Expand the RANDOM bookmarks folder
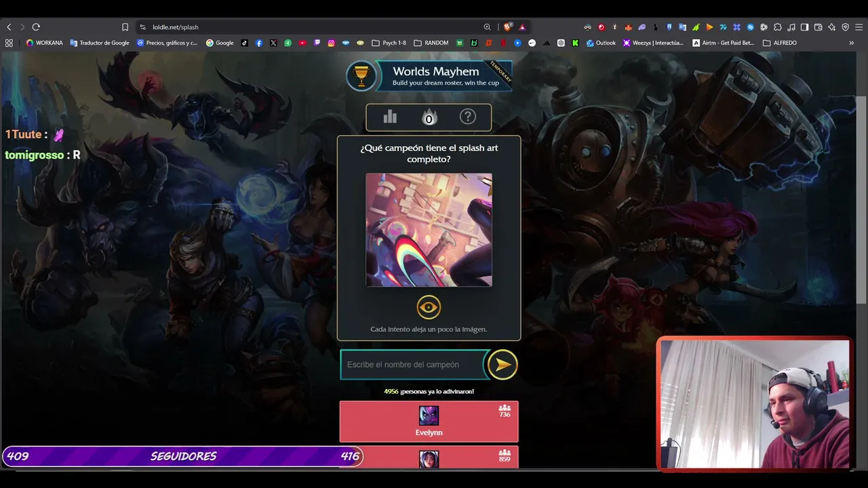 (431, 43)
